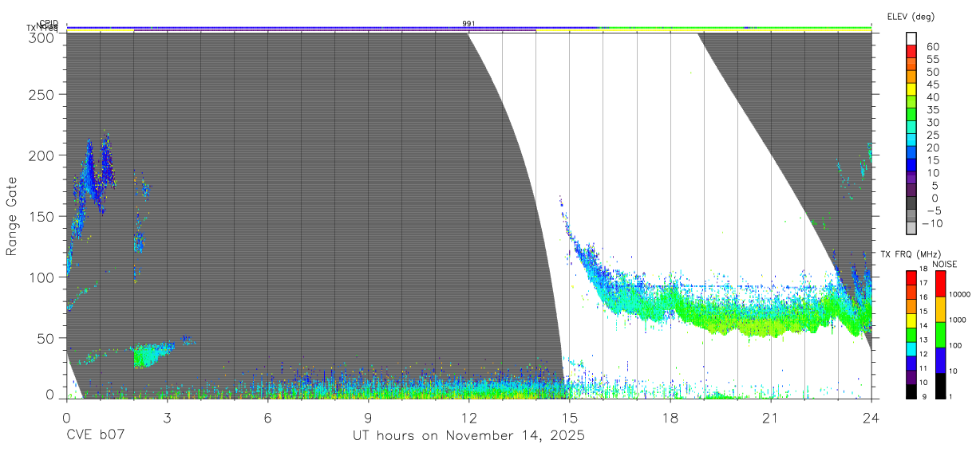Viewport: 980px width, 452px height.
Task: Click the 3 tick label on UT hours axis
Action: (167, 417)
